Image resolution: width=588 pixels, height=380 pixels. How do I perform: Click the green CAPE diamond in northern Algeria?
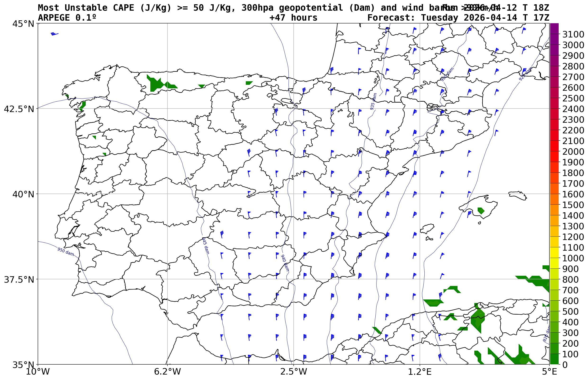coord(478,319)
